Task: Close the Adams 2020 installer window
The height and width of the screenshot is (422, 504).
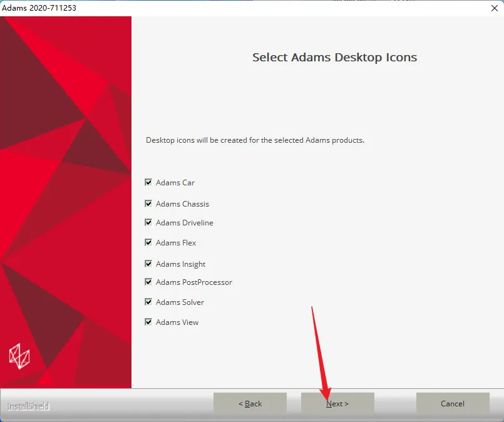Action: (x=495, y=8)
